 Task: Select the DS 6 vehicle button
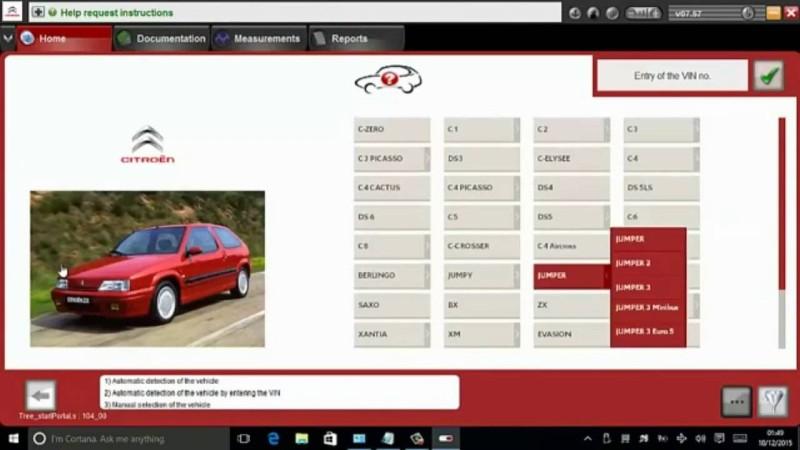tap(392, 217)
